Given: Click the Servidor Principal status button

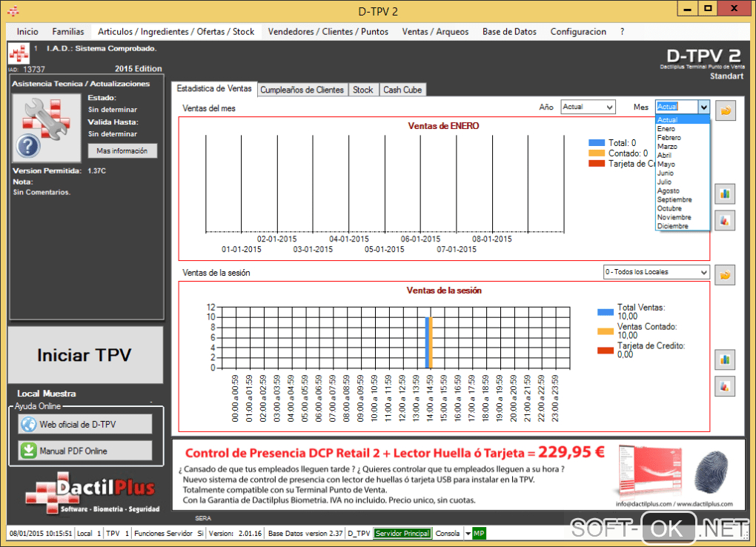Looking at the screenshot, I should tap(402, 534).
